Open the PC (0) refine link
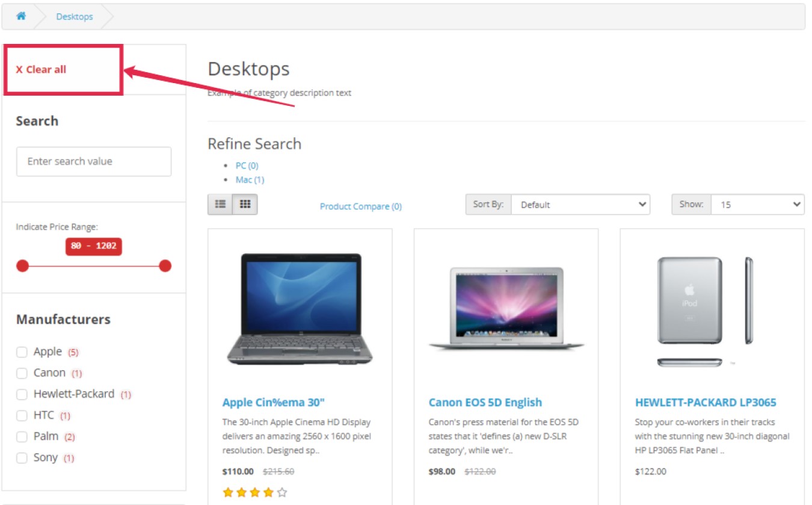Viewport: 812px width, 505px height. tap(247, 166)
